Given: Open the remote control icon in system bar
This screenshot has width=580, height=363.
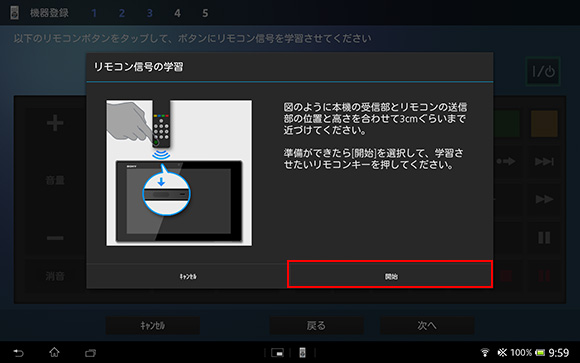Looking at the screenshot, I should pos(302,353).
